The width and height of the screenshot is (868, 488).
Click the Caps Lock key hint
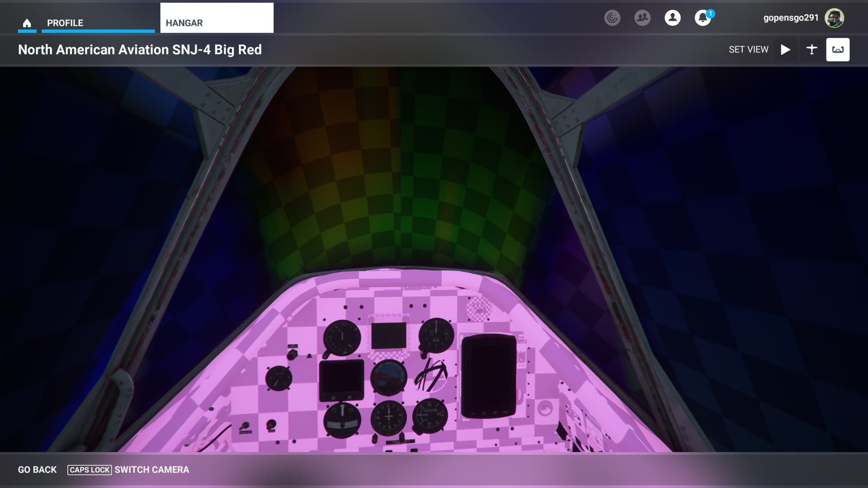click(90, 470)
